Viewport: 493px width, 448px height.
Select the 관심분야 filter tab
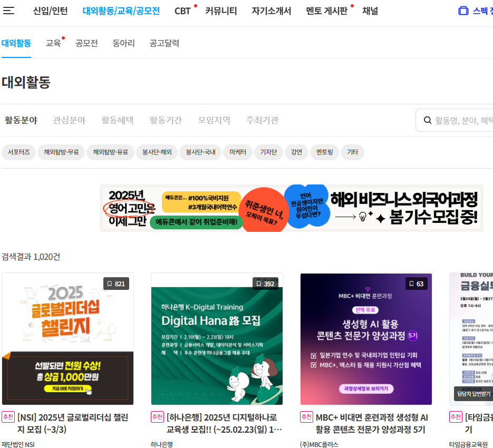pyautogui.click(x=69, y=120)
